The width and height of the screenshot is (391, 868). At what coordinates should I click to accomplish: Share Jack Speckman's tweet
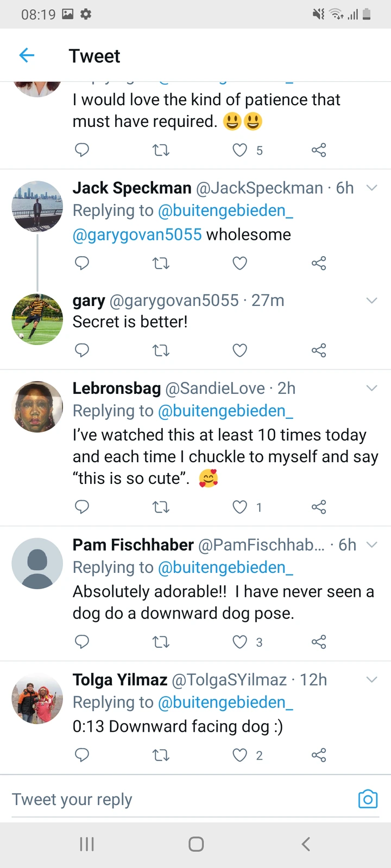tap(319, 263)
